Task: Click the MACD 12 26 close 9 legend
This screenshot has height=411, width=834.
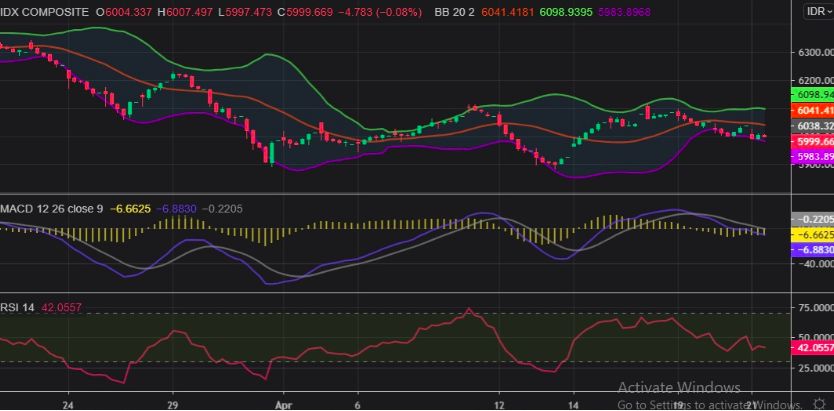Action: [x=52, y=209]
